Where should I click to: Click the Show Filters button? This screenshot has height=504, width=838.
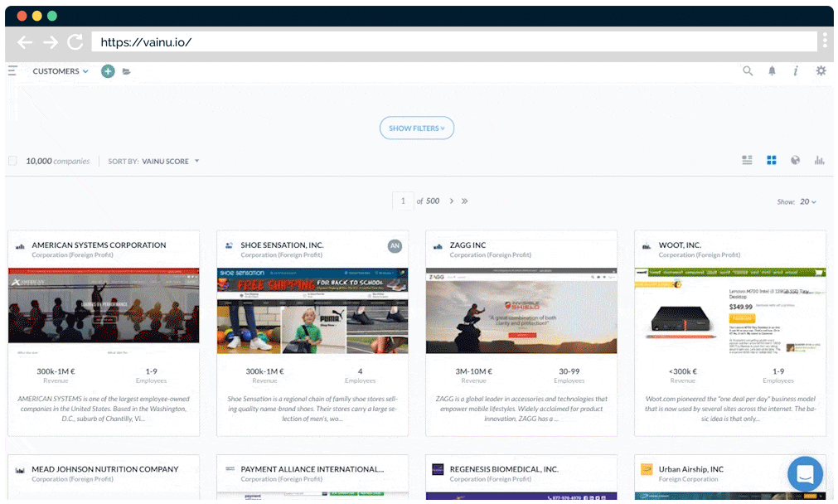[x=417, y=128]
